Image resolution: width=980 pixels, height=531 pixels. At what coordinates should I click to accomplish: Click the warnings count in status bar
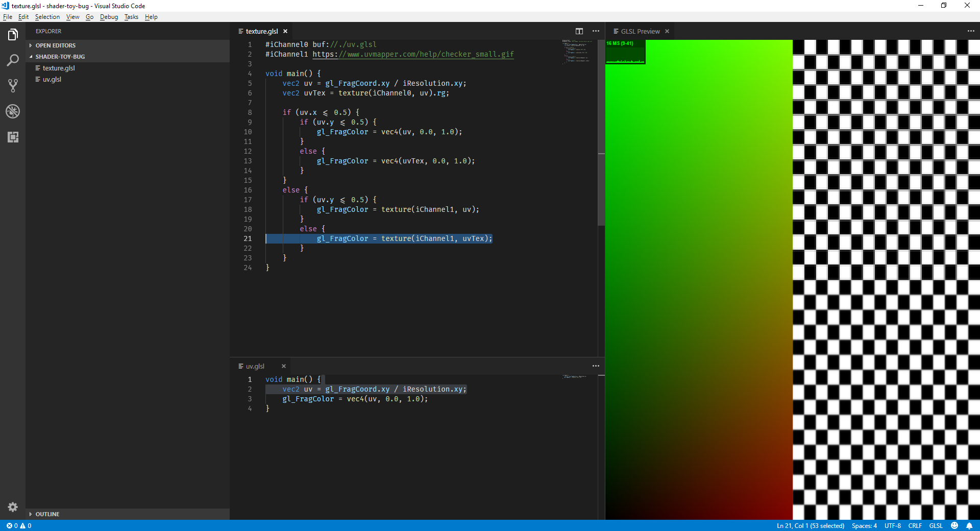[x=26, y=525]
